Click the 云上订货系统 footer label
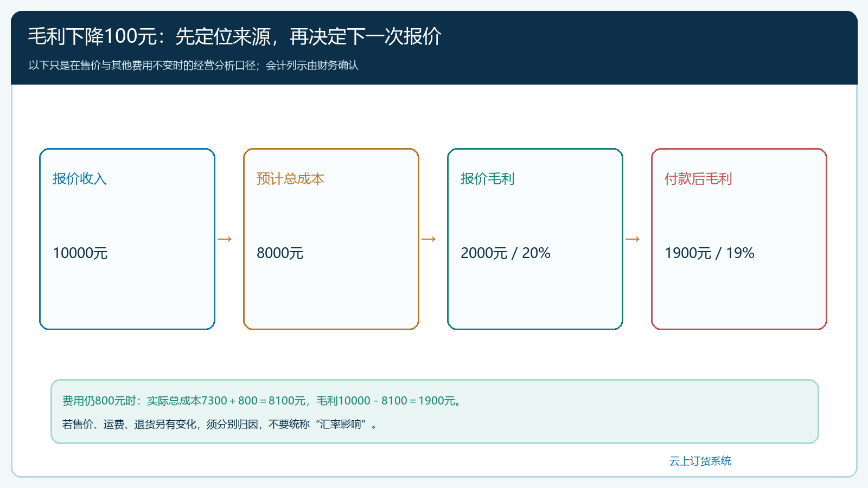This screenshot has height=488, width=868. 700,461
